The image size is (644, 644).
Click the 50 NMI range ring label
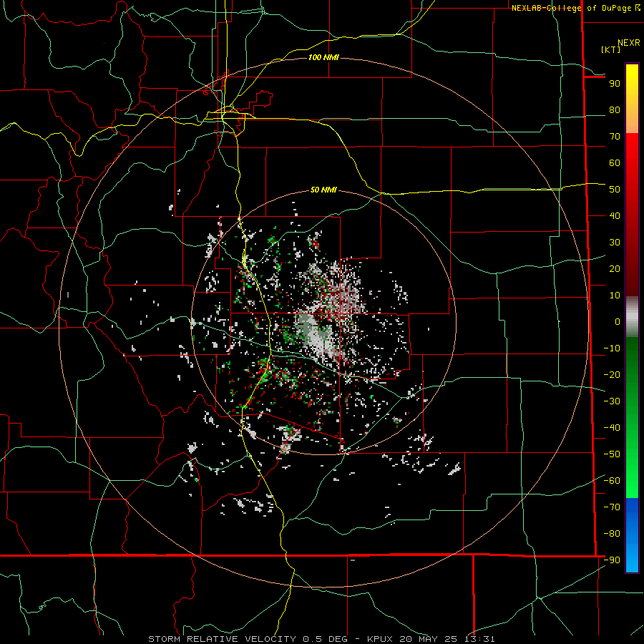coord(323,190)
